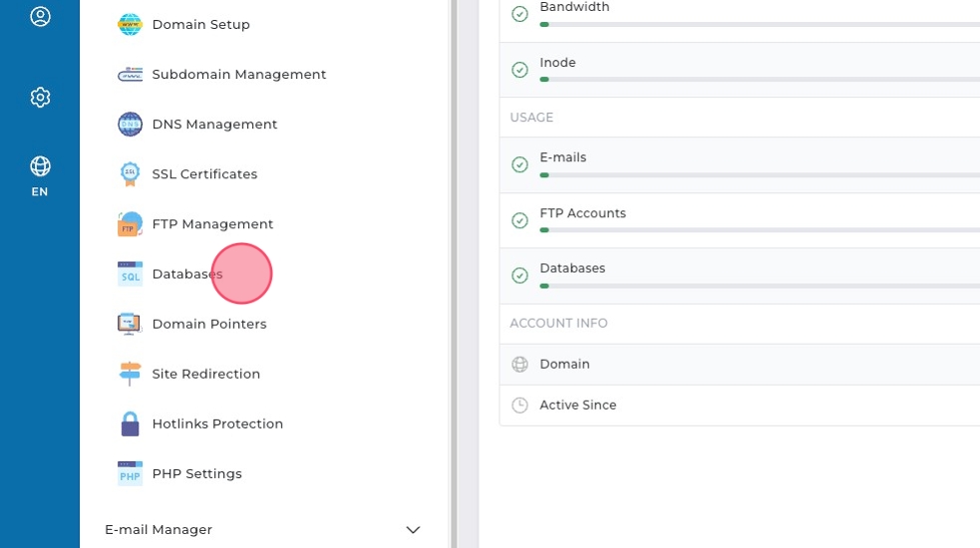980x548 pixels.
Task: Click the Subdomain Management icon
Action: tap(130, 75)
